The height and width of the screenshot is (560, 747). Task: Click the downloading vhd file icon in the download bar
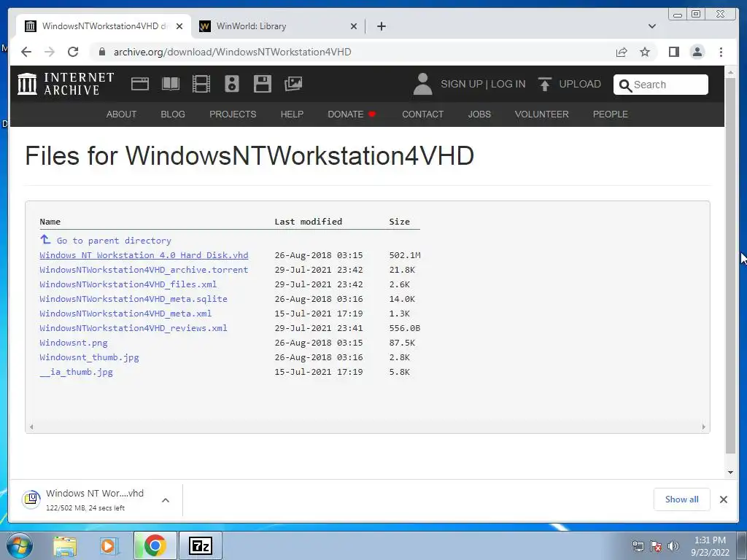tap(31, 499)
